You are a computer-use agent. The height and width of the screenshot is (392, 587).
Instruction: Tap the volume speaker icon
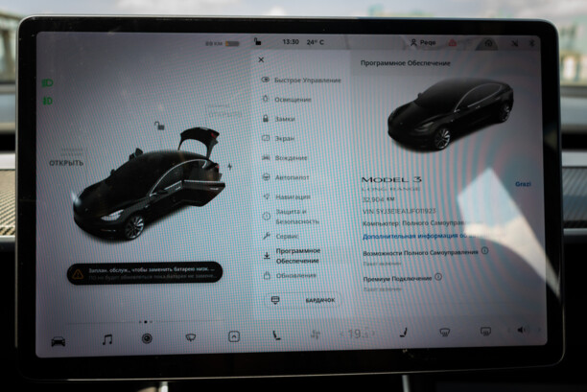pyautogui.click(x=523, y=330)
